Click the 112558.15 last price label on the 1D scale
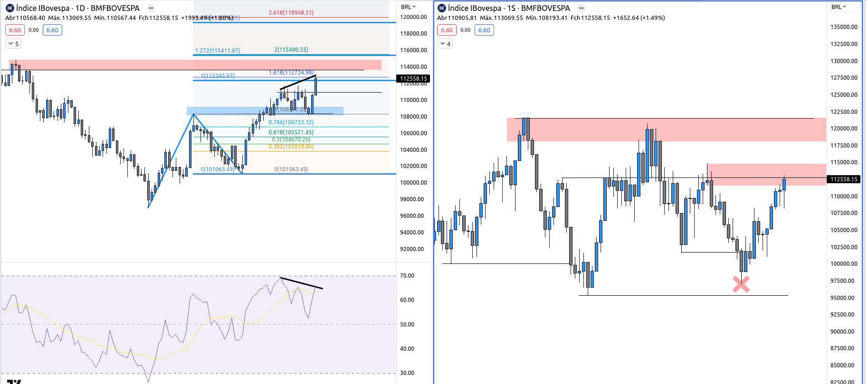868x384 pixels. [x=413, y=79]
